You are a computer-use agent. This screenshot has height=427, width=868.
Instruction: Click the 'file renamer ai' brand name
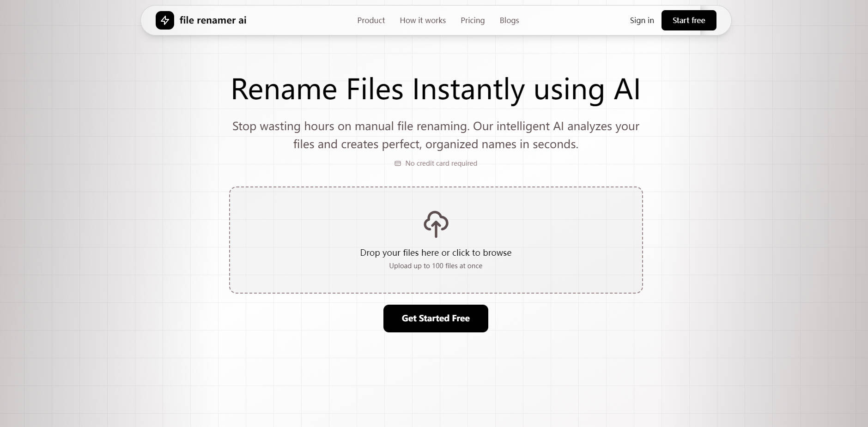tap(213, 20)
